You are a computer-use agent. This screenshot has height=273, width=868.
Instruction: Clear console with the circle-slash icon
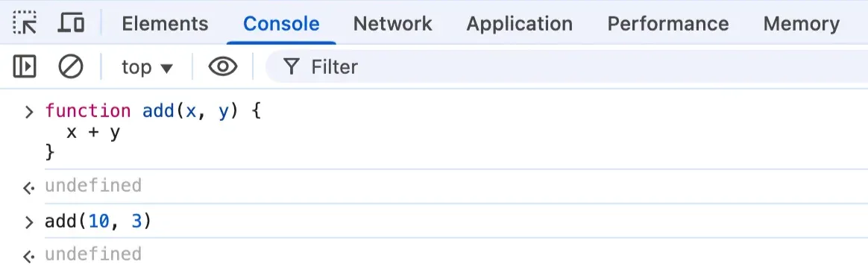click(x=71, y=66)
